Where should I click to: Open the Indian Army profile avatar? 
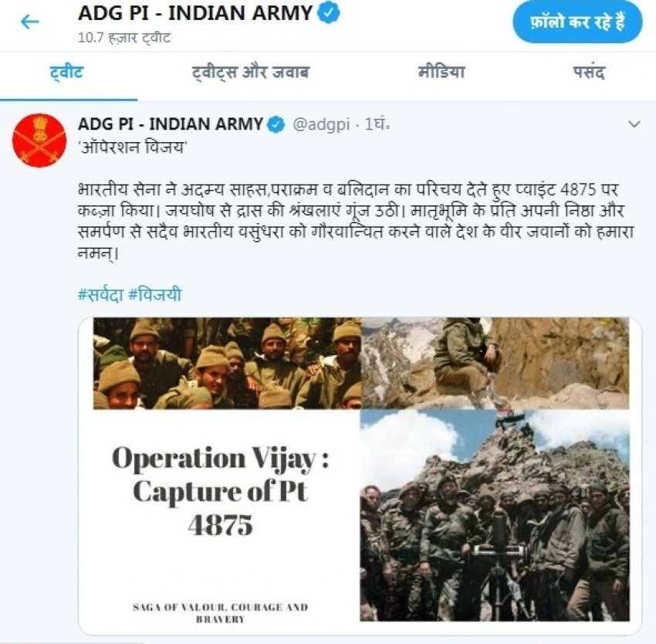(39, 141)
